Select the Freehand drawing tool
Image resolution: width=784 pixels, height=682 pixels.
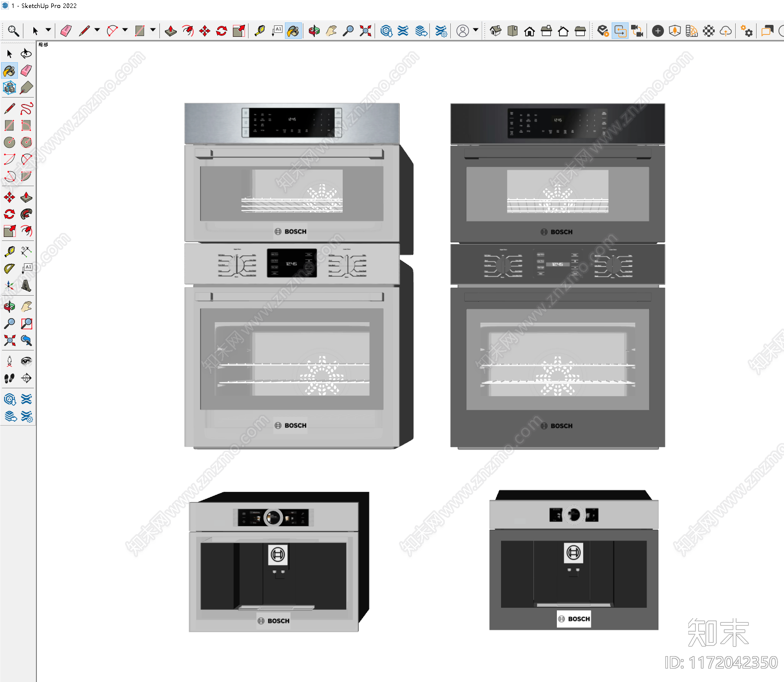[26, 109]
